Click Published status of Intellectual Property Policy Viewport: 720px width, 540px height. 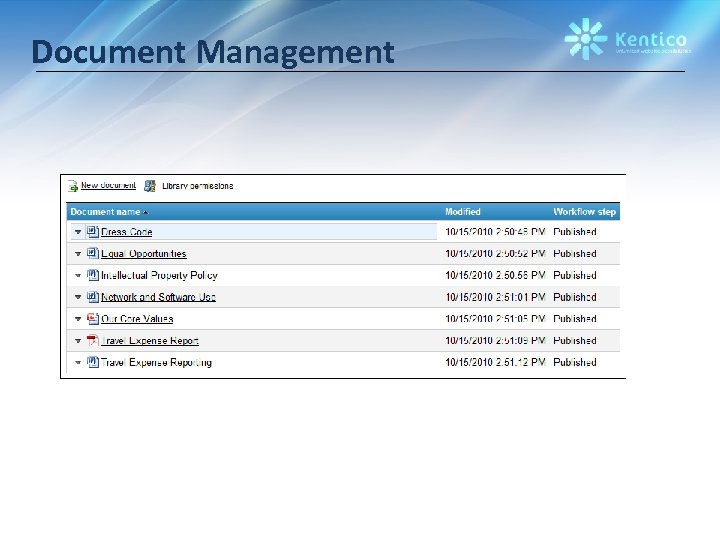pos(575,276)
